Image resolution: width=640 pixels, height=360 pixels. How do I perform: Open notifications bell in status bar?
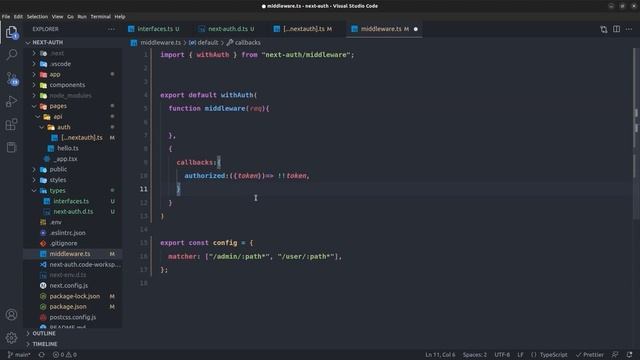629,355
